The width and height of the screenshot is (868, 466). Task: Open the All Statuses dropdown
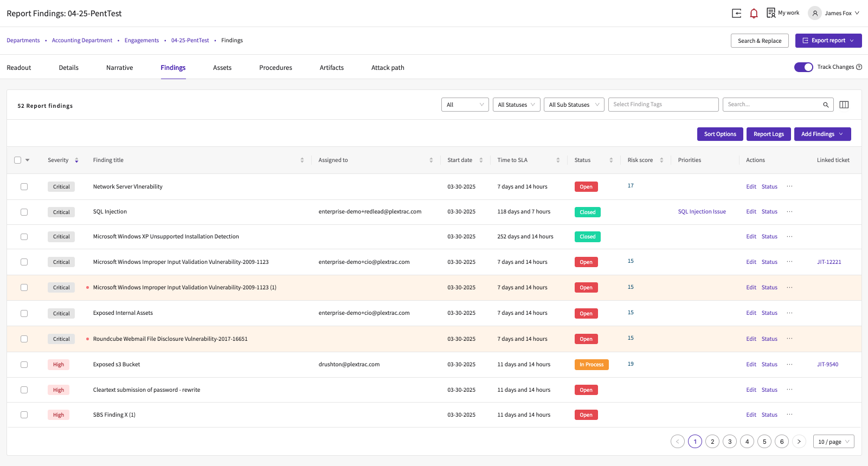[x=516, y=105]
